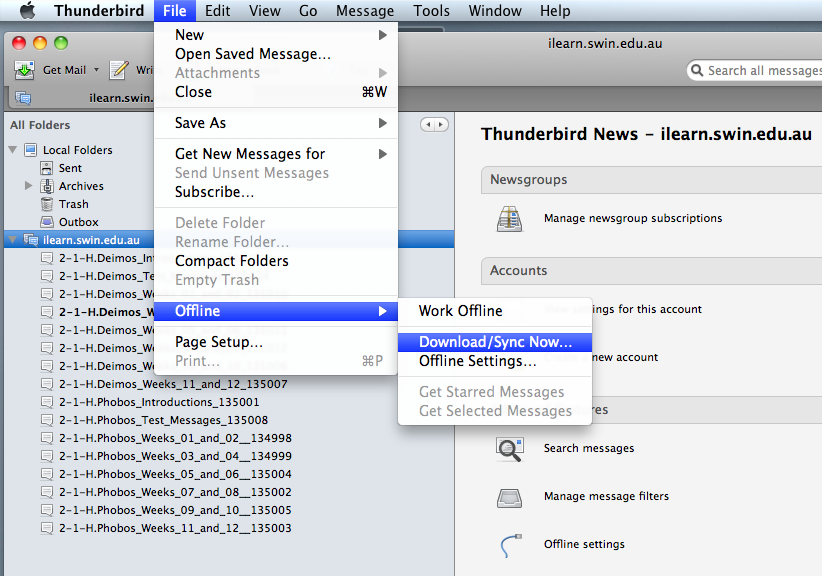
Task: Select Open Saved Message…
Action: [x=276, y=54]
